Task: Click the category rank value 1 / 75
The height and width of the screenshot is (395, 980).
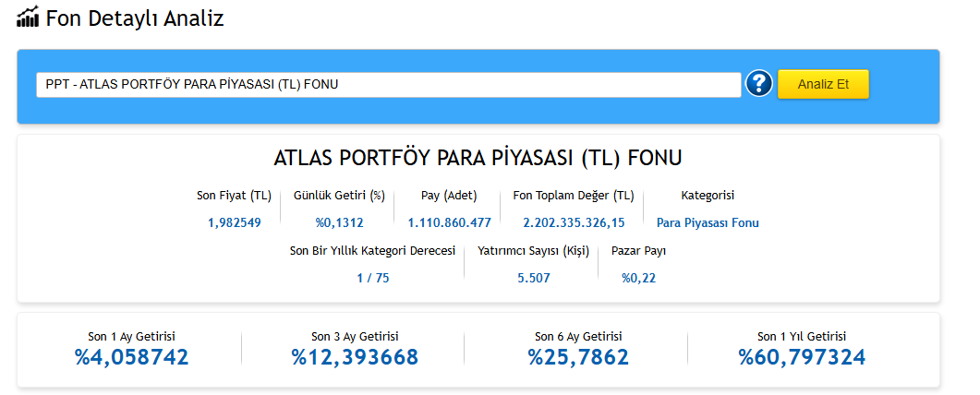Action: 373,278
